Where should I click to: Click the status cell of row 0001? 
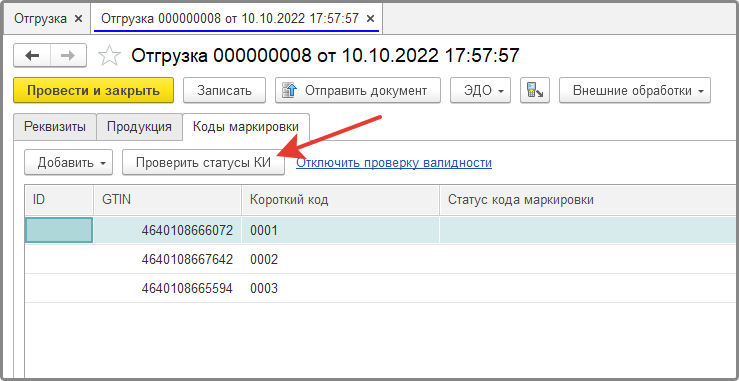(589, 231)
